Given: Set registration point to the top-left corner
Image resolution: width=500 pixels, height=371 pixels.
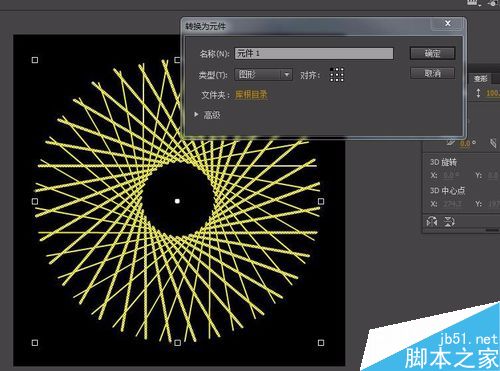Looking at the screenshot, I should coord(332,69).
